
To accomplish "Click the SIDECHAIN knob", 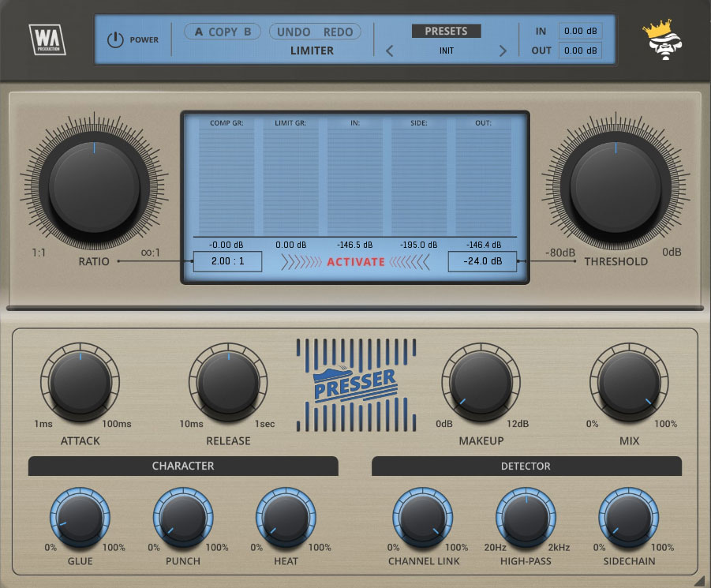I will [629, 517].
